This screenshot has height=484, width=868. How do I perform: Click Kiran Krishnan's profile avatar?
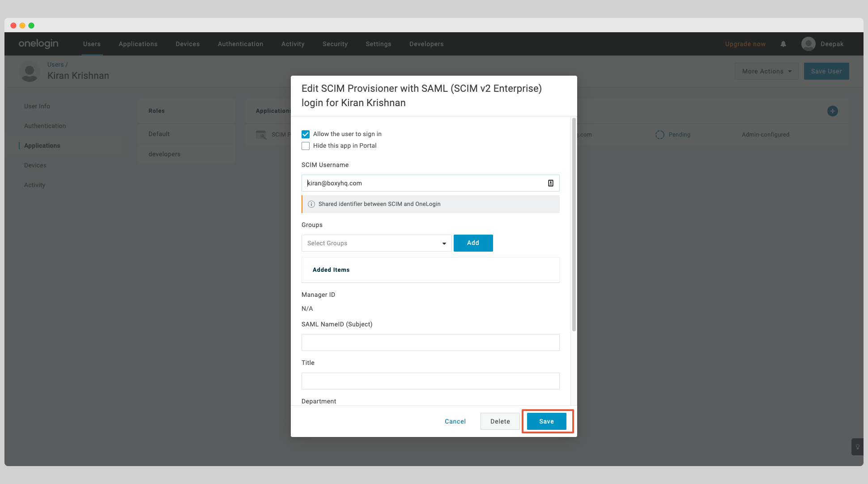pyautogui.click(x=30, y=71)
